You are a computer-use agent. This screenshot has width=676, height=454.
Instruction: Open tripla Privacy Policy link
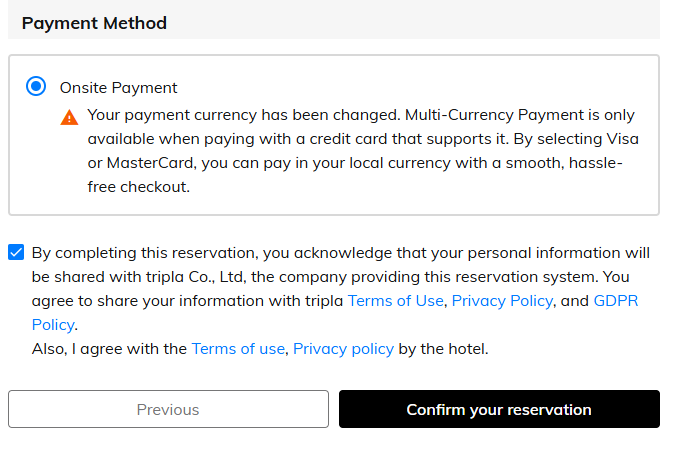[x=502, y=300]
